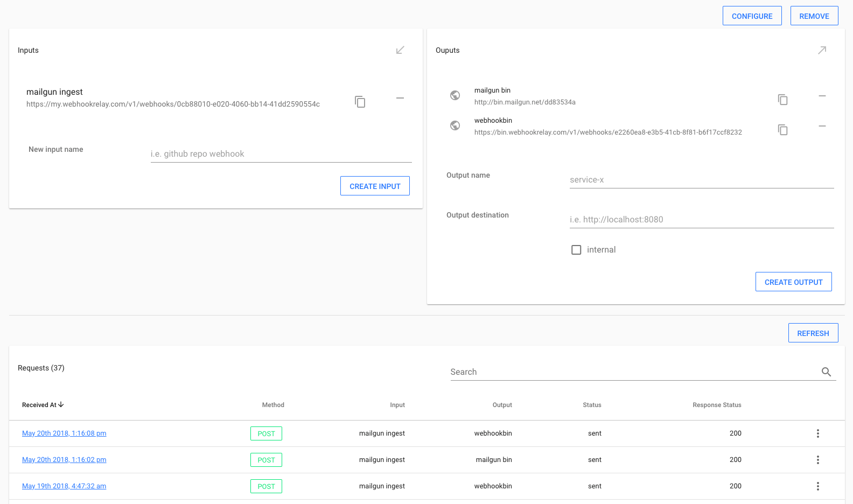
Task: Open options menu for 1:16:02 pm request
Action: click(817, 460)
